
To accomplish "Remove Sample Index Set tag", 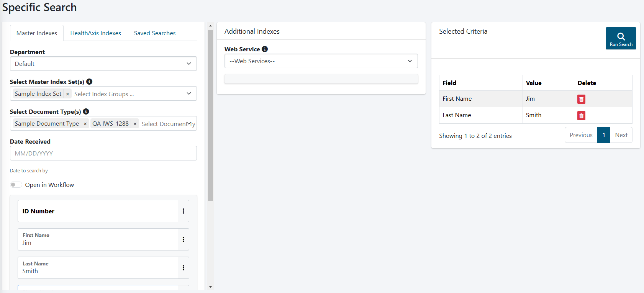I will (67, 94).
